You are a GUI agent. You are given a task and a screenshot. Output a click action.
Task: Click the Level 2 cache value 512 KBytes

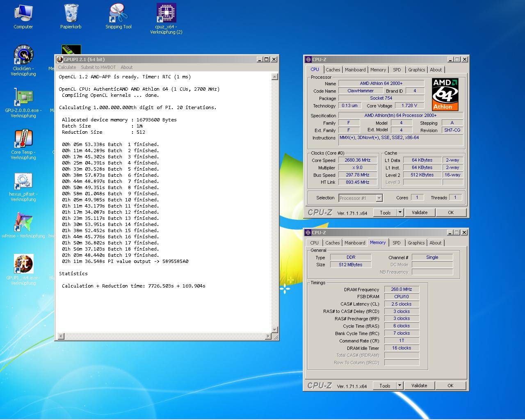tap(422, 175)
